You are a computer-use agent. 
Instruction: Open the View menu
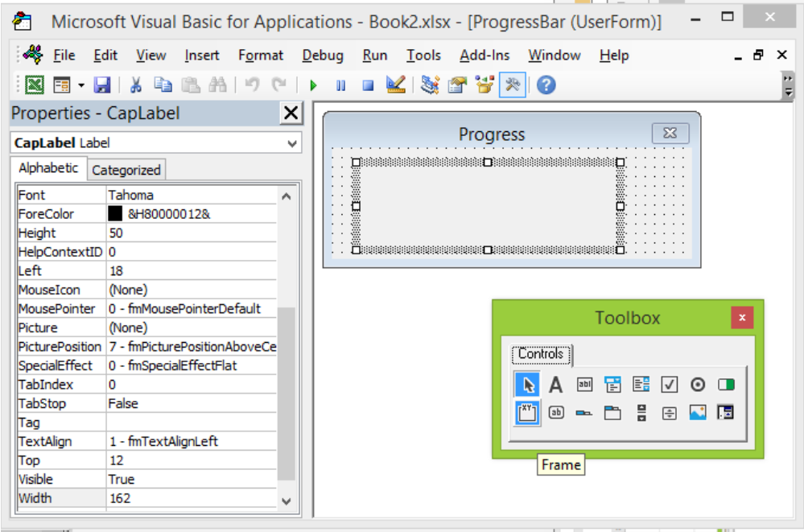click(x=150, y=56)
